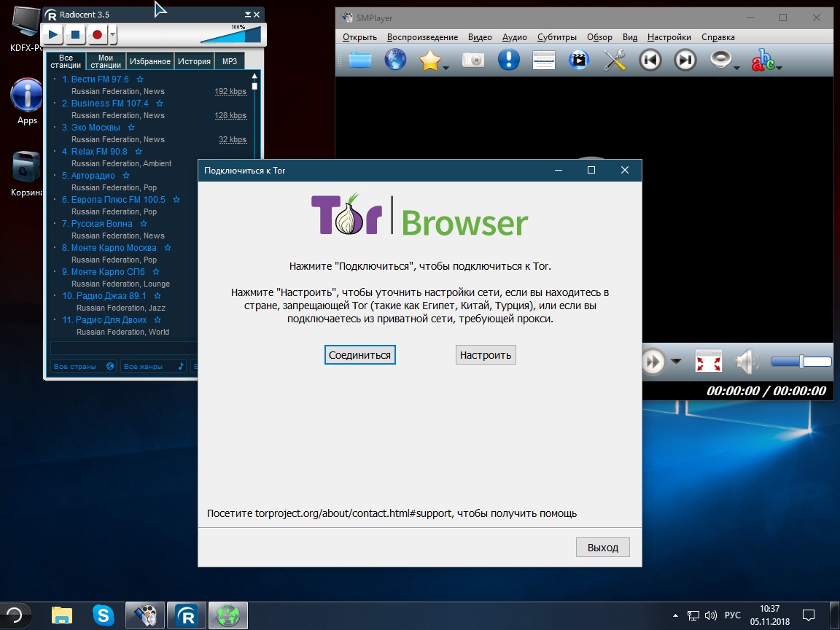The width and height of the screenshot is (840, 630).
Task: Go to previous track in SMPlayer toolbar
Action: (650, 60)
